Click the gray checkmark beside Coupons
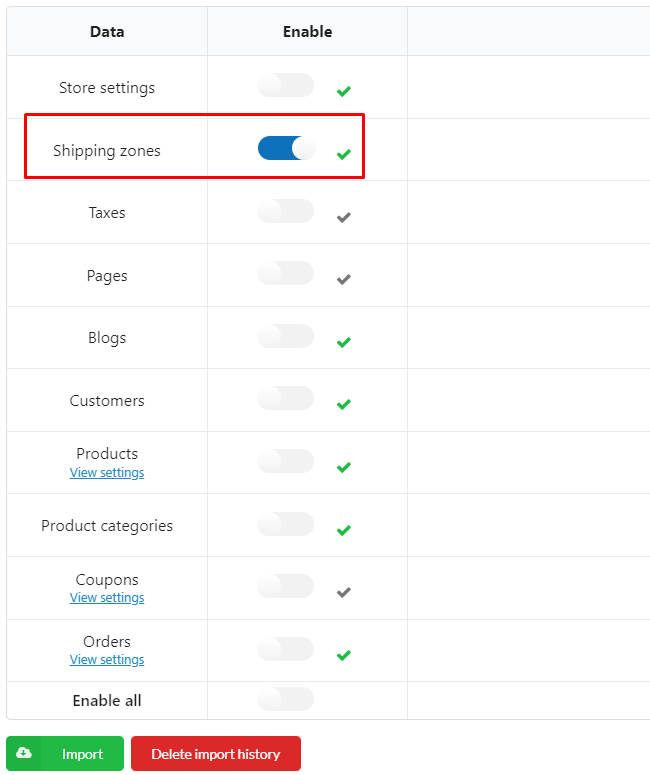This screenshot has width=650, height=775. pyautogui.click(x=344, y=592)
